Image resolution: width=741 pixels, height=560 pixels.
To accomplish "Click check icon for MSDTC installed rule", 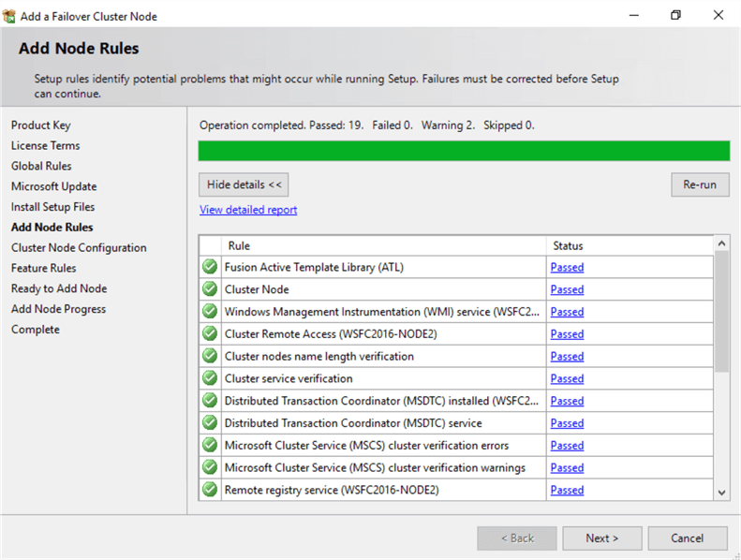I will point(209,400).
